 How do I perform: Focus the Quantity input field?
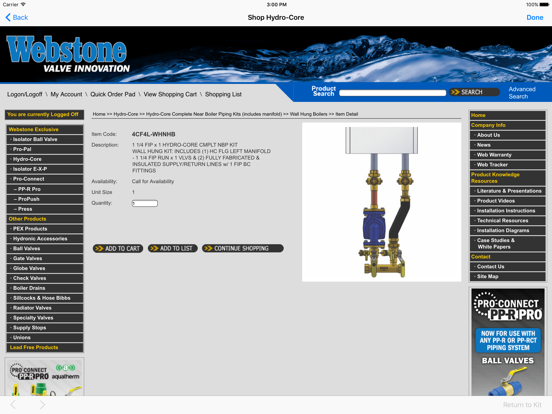pyautogui.click(x=145, y=203)
